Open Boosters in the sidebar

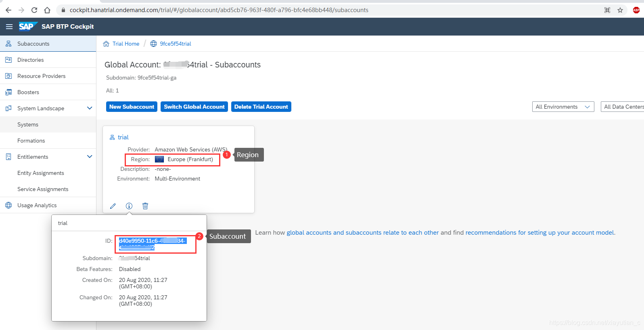48,92
